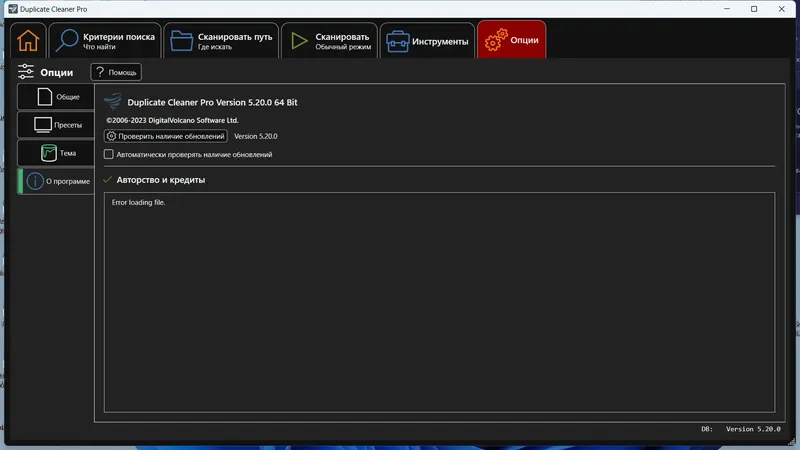Click the Duplicate Cleaner Pro Version 5.20.0 64 Bit title
Image resolution: width=800 pixels, height=450 pixels.
click(212, 103)
